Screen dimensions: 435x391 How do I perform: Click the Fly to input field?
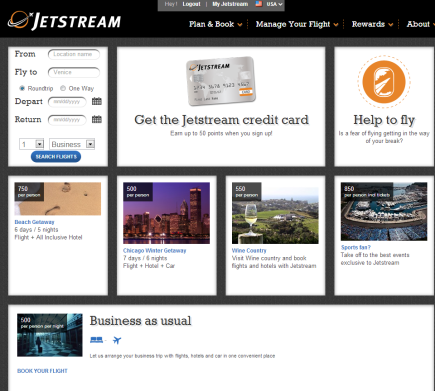(x=74, y=72)
